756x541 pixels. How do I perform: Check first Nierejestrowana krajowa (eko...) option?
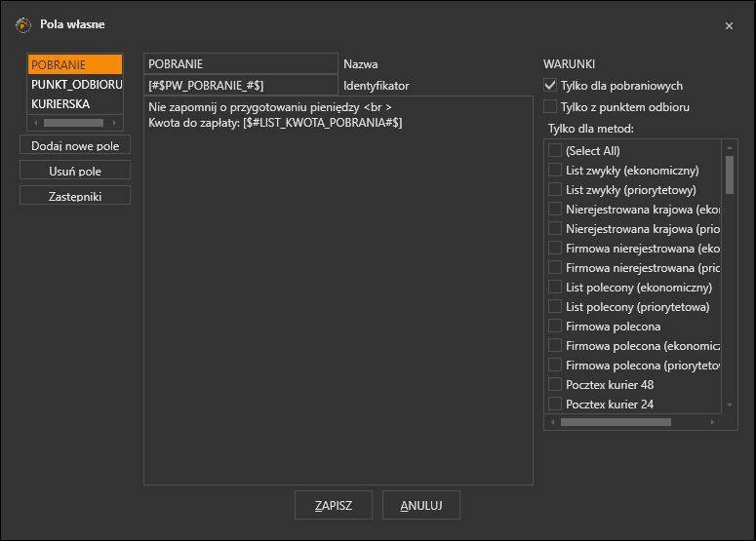pyautogui.click(x=555, y=209)
